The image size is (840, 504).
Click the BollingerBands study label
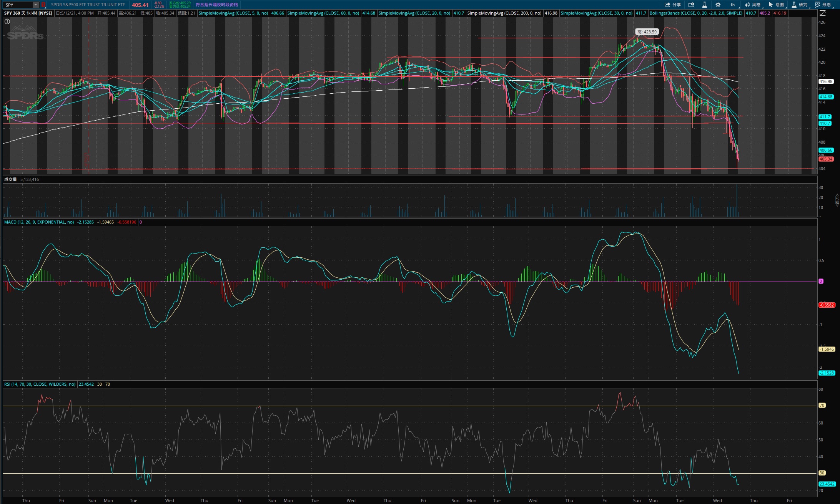click(696, 13)
